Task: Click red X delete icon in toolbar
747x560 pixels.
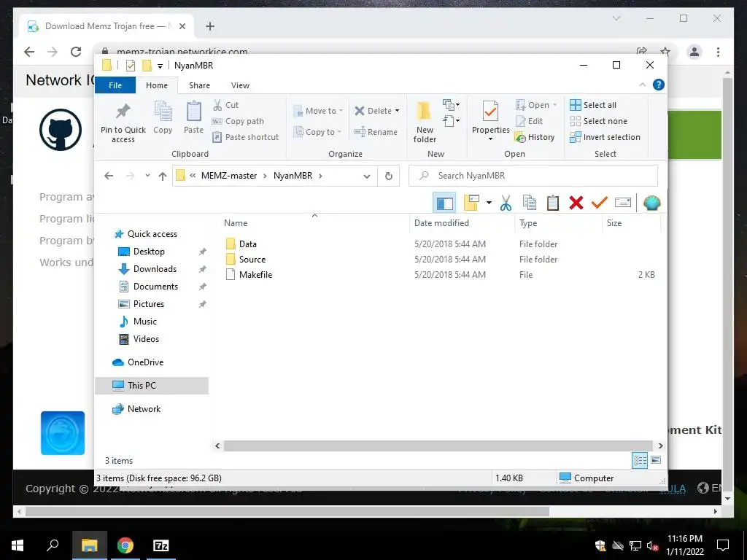Action: 576,203
